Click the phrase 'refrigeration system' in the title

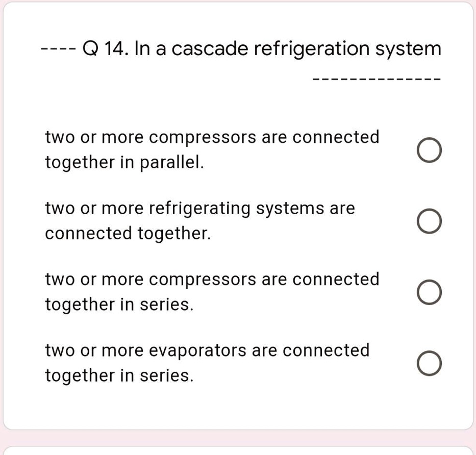(x=349, y=48)
